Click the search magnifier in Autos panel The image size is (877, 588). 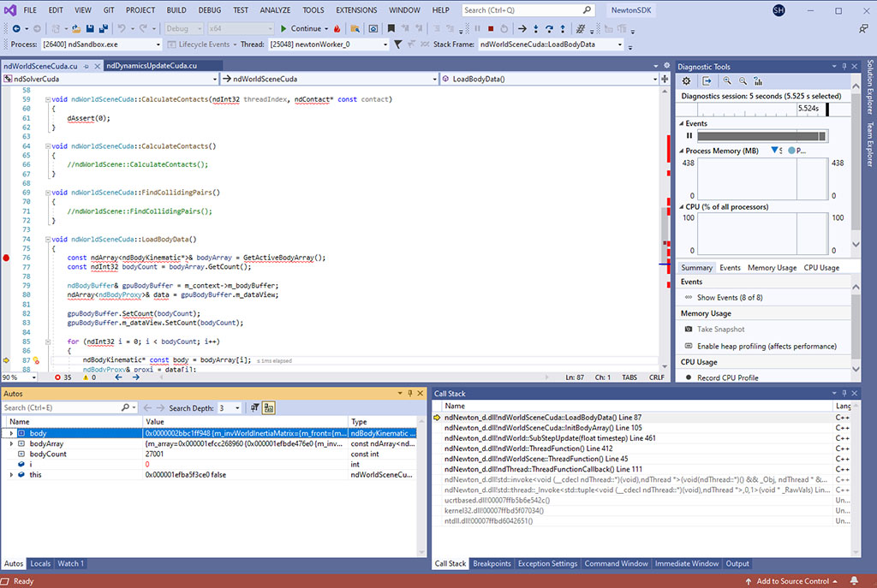(x=125, y=408)
